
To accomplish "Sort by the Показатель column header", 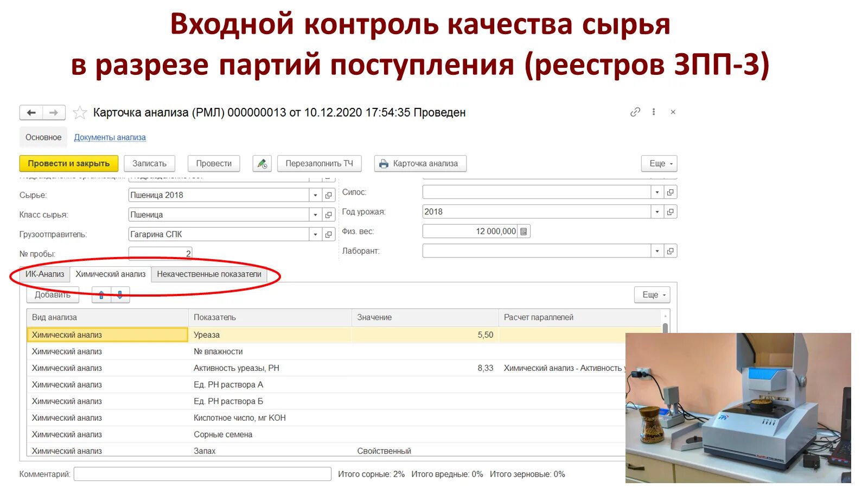I will coord(270,317).
